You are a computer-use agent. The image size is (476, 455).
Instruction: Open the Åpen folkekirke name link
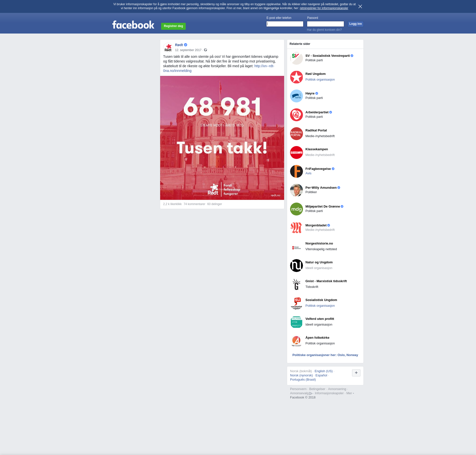[317, 338]
